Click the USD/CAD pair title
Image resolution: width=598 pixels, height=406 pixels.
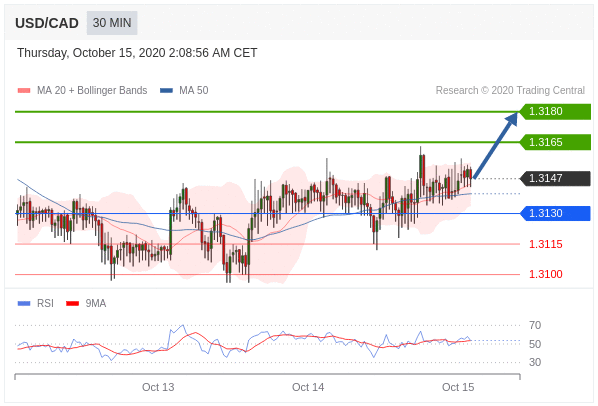point(47,23)
